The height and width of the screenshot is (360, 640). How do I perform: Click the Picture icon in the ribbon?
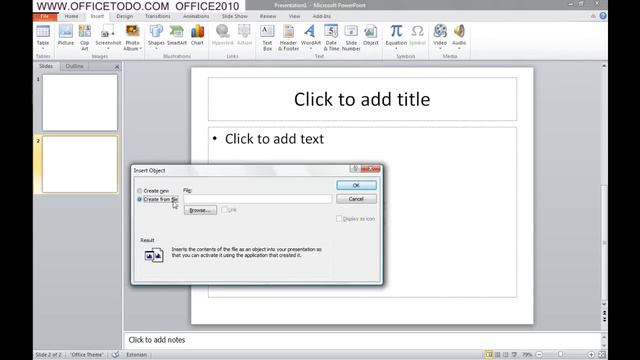(65, 35)
